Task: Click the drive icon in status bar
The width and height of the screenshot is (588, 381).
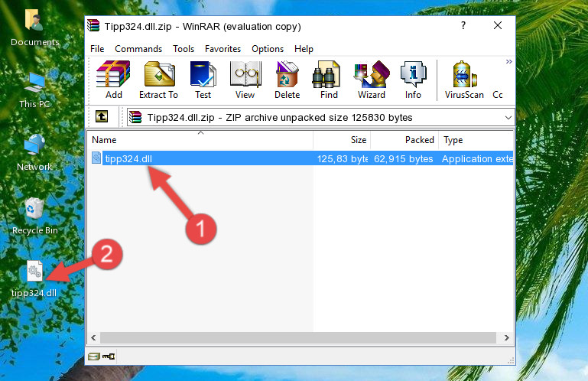Action: (94, 357)
